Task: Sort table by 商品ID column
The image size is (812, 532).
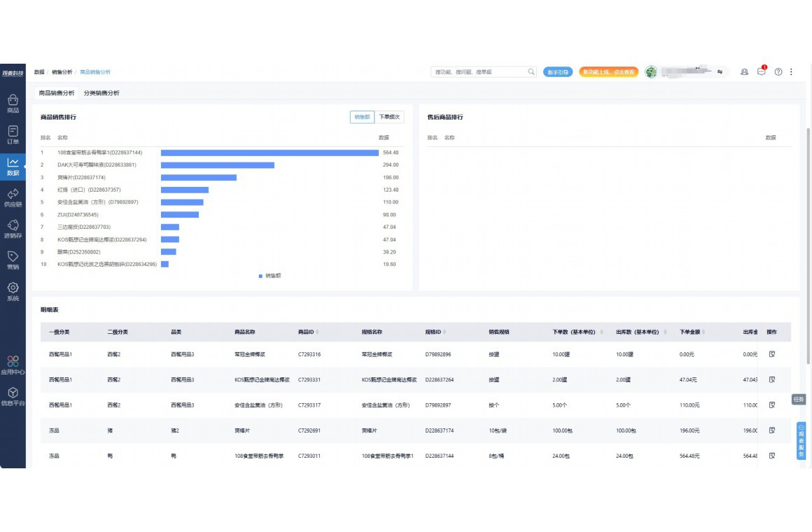Action: 309,332
